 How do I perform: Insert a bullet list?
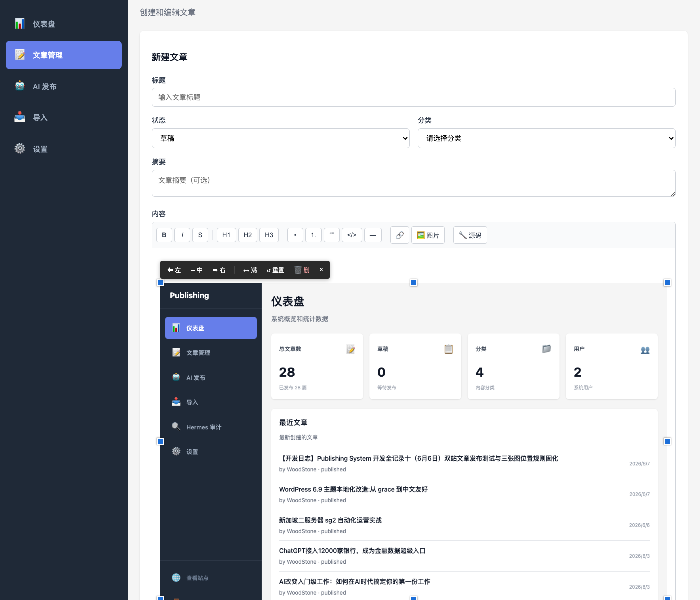295,235
